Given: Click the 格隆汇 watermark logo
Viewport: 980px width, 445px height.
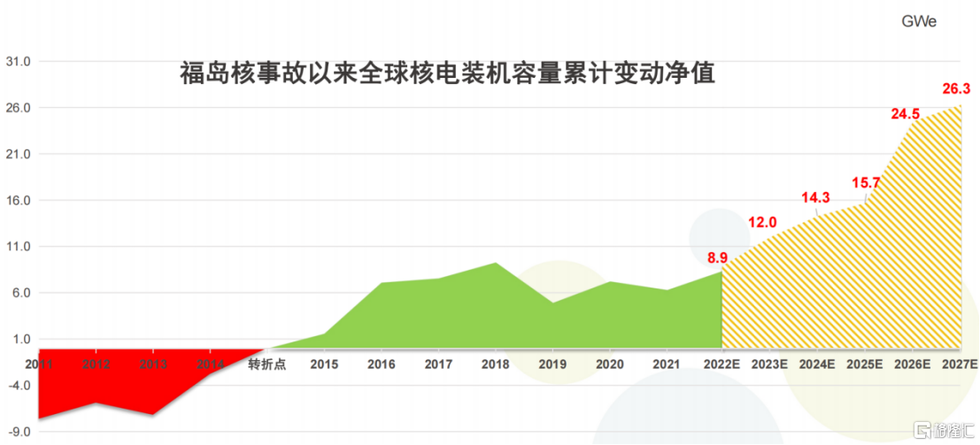Looking at the screenshot, I should pos(944,431).
